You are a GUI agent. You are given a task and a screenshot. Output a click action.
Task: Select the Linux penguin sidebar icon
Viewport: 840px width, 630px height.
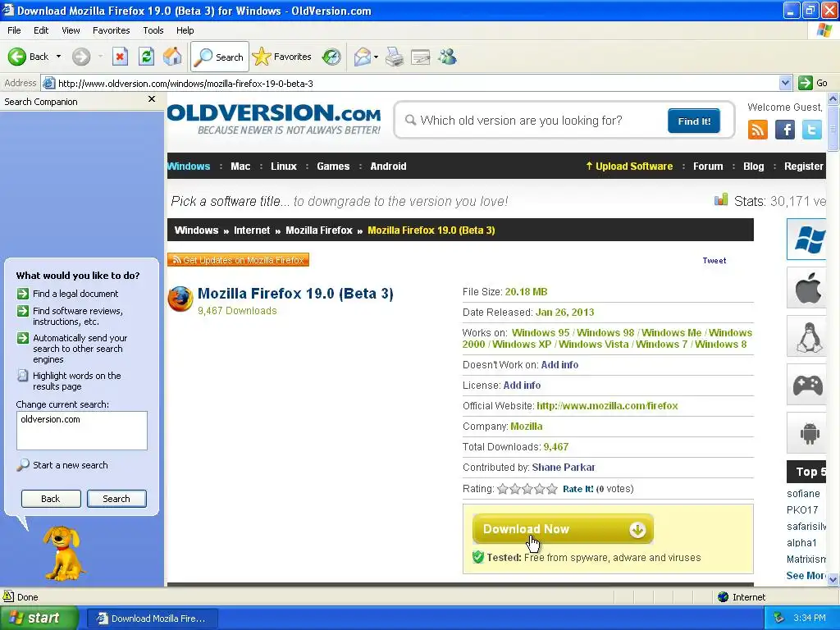click(x=807, y=336)
